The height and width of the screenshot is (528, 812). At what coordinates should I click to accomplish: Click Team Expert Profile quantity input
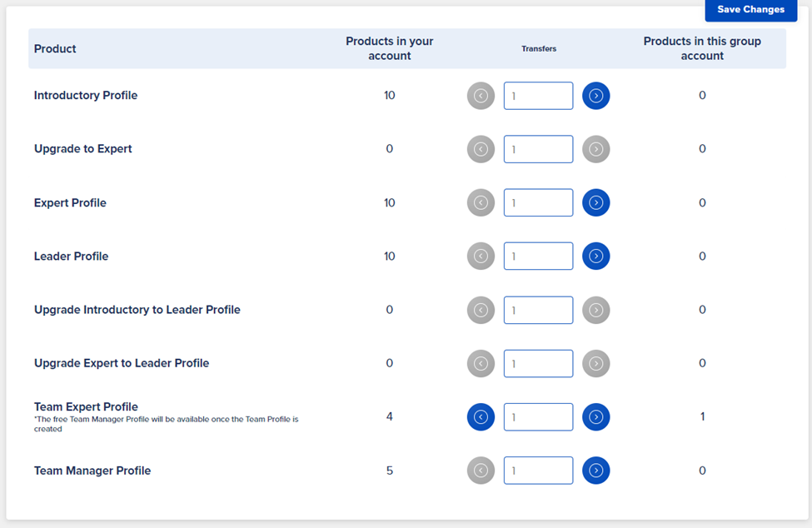(x=538, y=416)
